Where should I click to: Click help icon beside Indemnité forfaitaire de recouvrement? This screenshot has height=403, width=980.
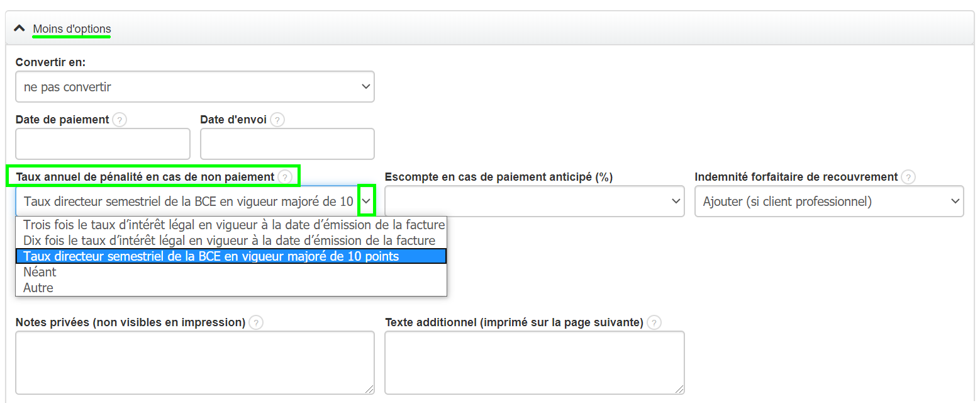pyautogui.click(x=908, y=177)
